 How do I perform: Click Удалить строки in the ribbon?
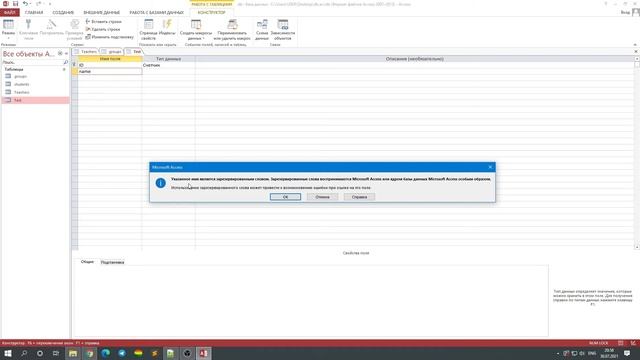103,29
